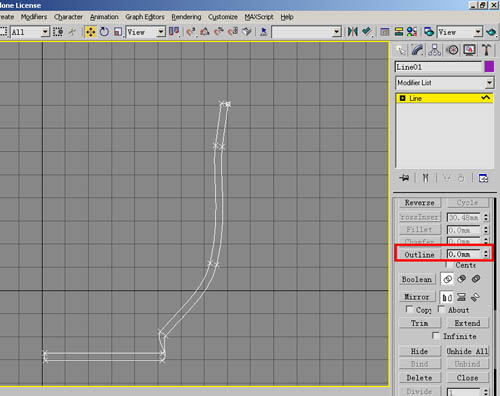This screenshot has width=500, height=396.
Task: Select the Boolean Intersection icon
Action: coord(476,279)
